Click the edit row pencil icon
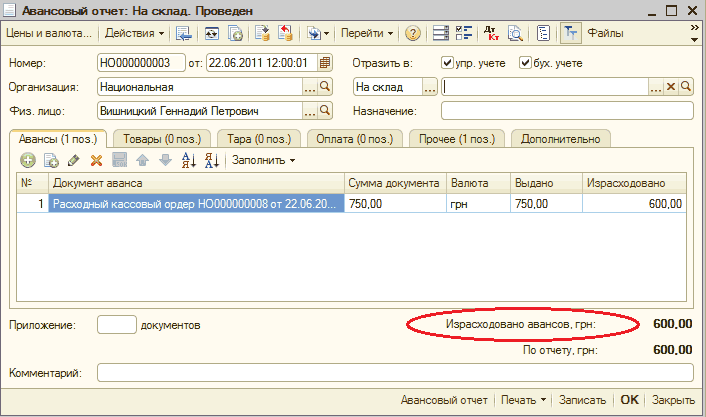The image size is (706, 417). pos(73,160)
